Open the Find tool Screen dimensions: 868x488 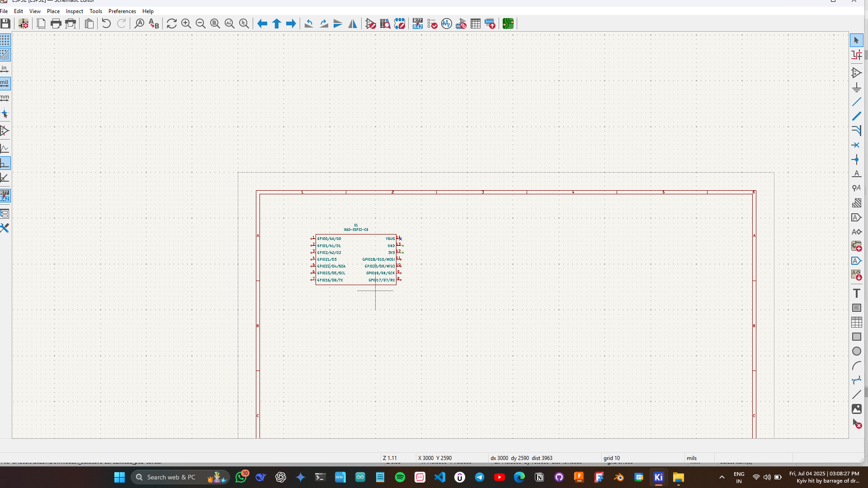pyautogui.click(x=139, y=23)
